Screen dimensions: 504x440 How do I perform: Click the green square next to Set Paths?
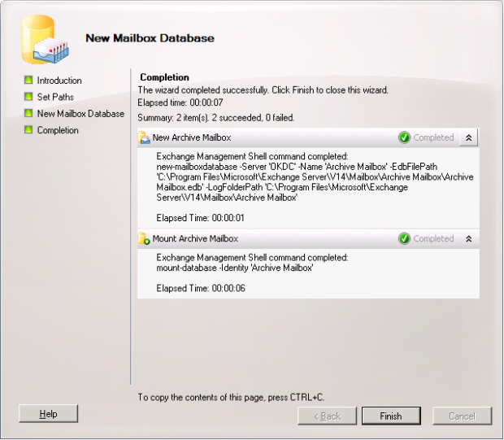coord(28,96)
